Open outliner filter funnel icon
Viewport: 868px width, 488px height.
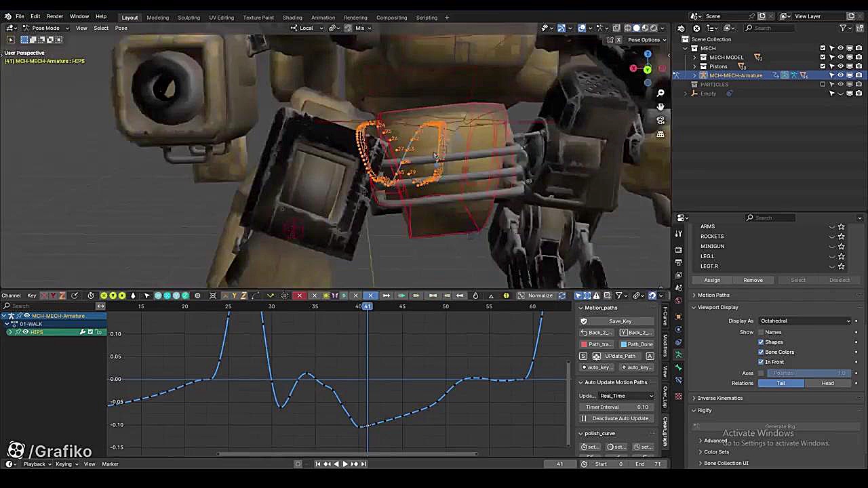click(843, 28)
